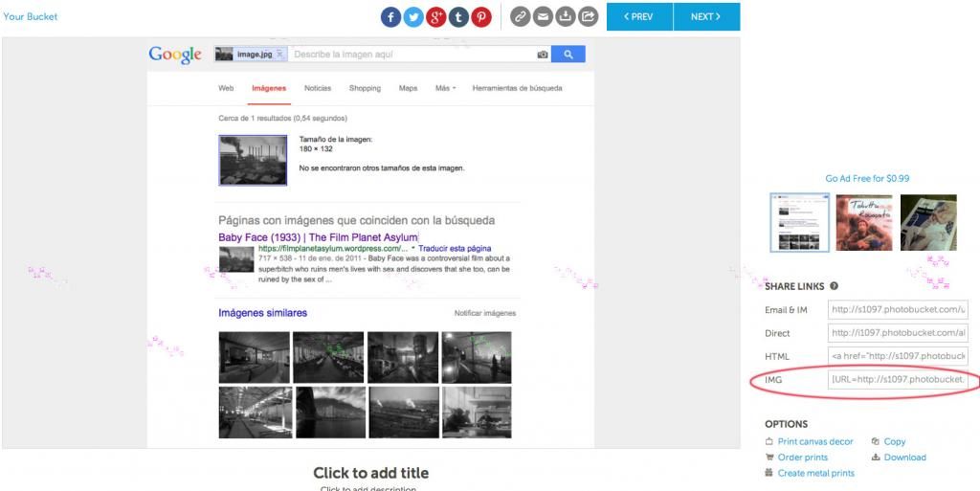Click the gray envelope email icon
This screenshot has width=980, height=491.
point(543,16)
